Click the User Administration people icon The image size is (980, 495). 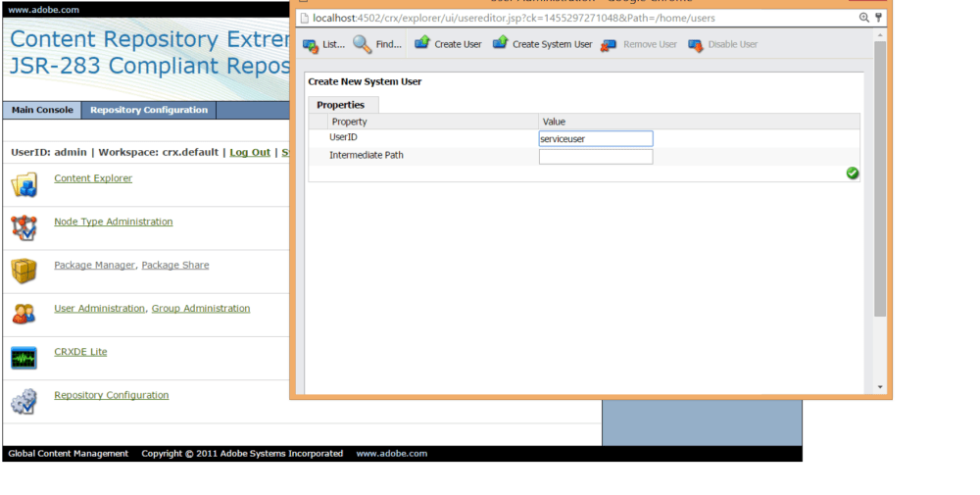(24, 315)
